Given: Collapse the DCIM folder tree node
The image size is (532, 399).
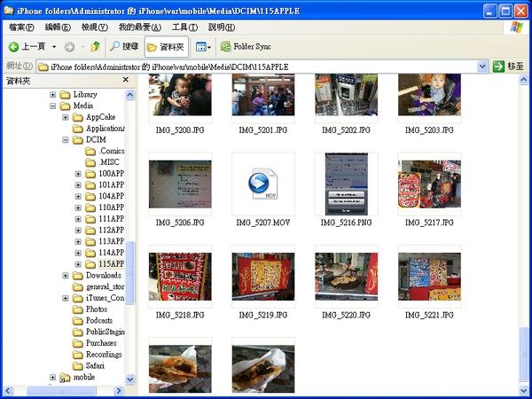Looking at the screenshot, I should click(x=66, y=140).
